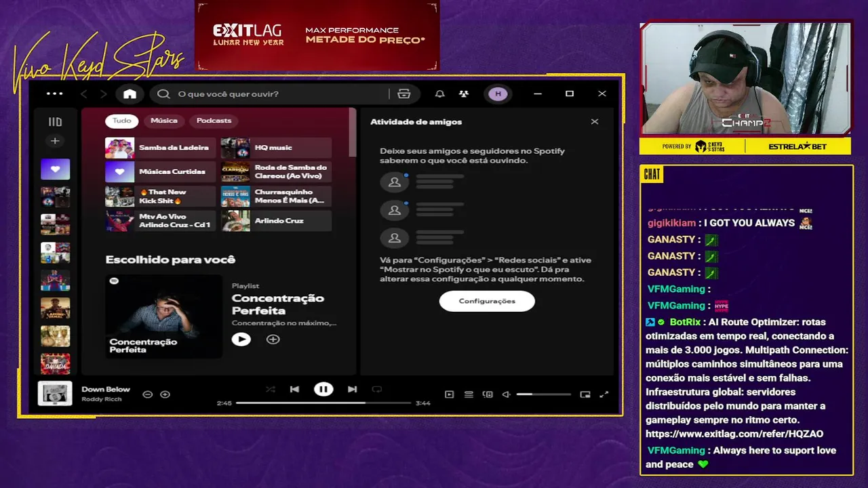
Task: Open Concentração Perfeita cover thumbnail
Action: click(163, 316)
